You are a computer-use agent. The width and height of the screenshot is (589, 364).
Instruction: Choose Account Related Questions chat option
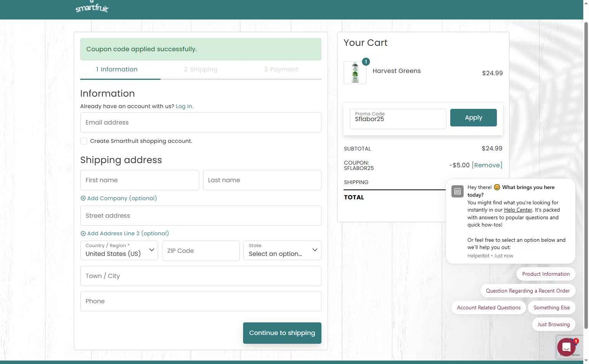pos(489,307)
